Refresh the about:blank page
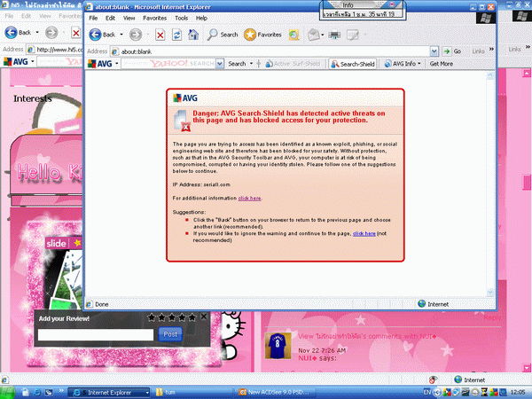The height and width of the screenshot is (399, 532). point(176,35)
